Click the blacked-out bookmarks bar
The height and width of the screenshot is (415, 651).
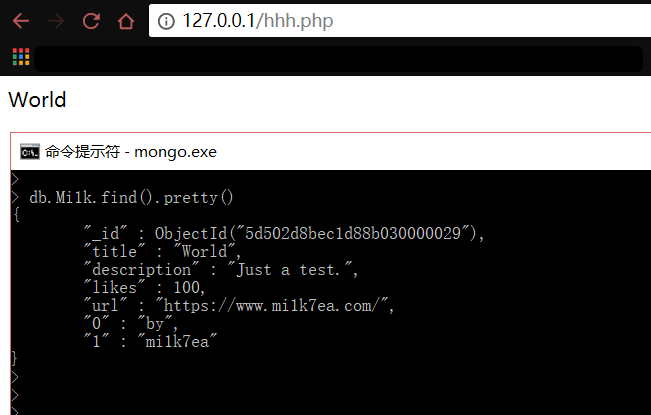click(x=338, y=58)
